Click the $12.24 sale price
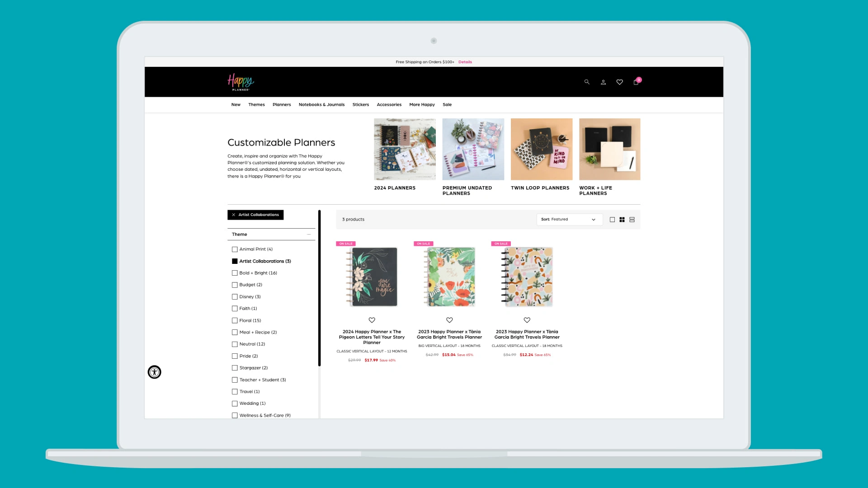The width and height of the screenshot is (868, 488). tap(527, 355)
